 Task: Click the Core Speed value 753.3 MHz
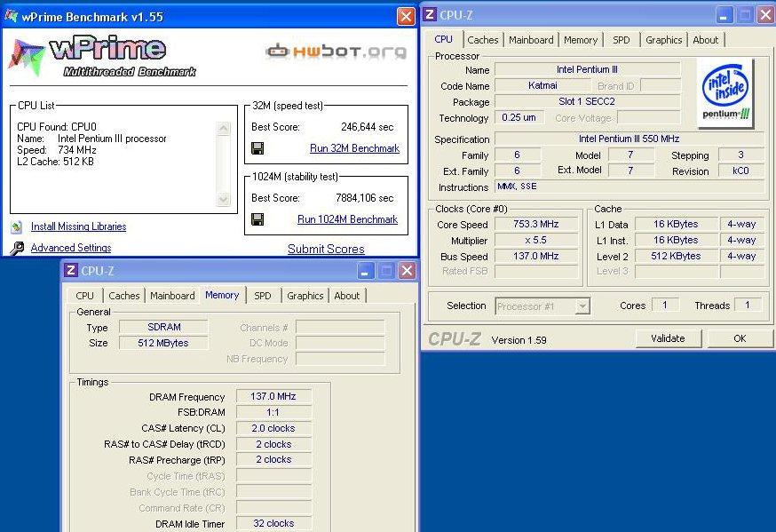[x=536, y=224]
